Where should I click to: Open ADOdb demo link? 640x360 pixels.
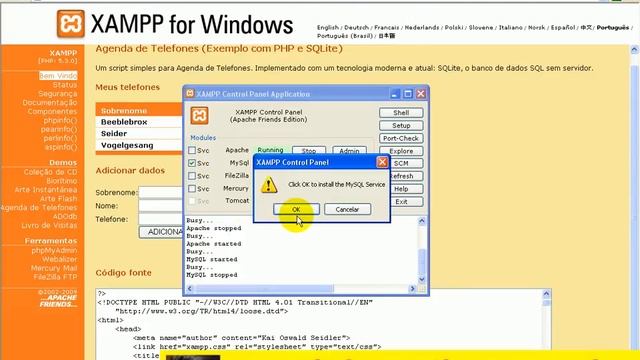click(65, 216)
